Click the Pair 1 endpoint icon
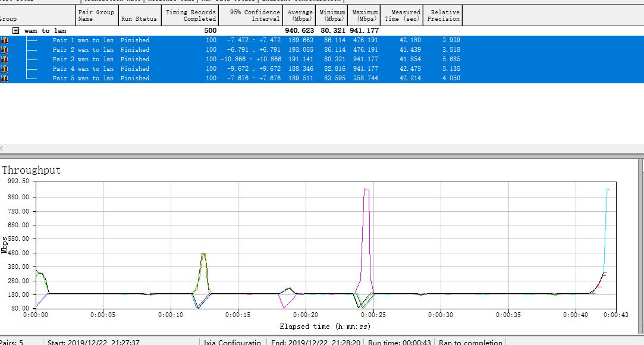 4,40
